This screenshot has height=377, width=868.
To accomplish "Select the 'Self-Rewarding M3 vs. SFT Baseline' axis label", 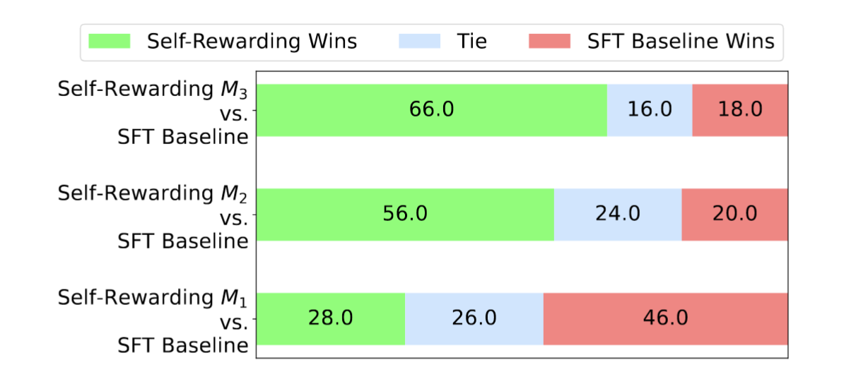I will click(x=154, y=113).
